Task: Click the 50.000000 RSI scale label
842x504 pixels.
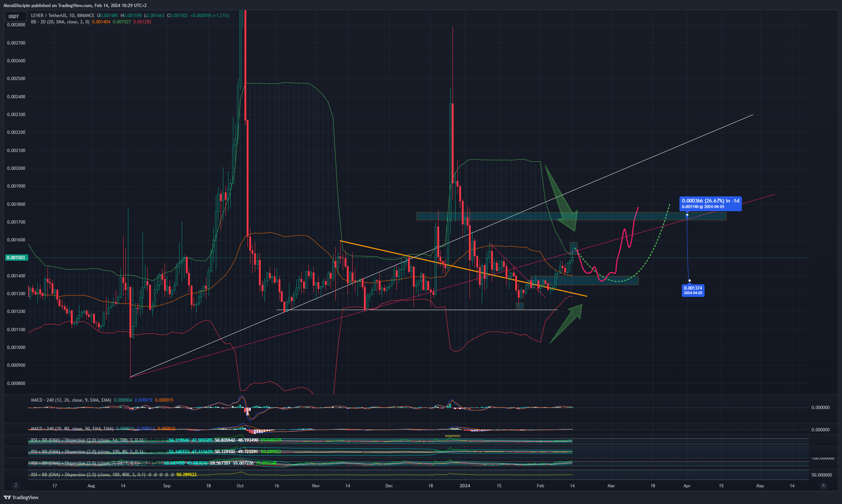Action: tap(822, 475)
